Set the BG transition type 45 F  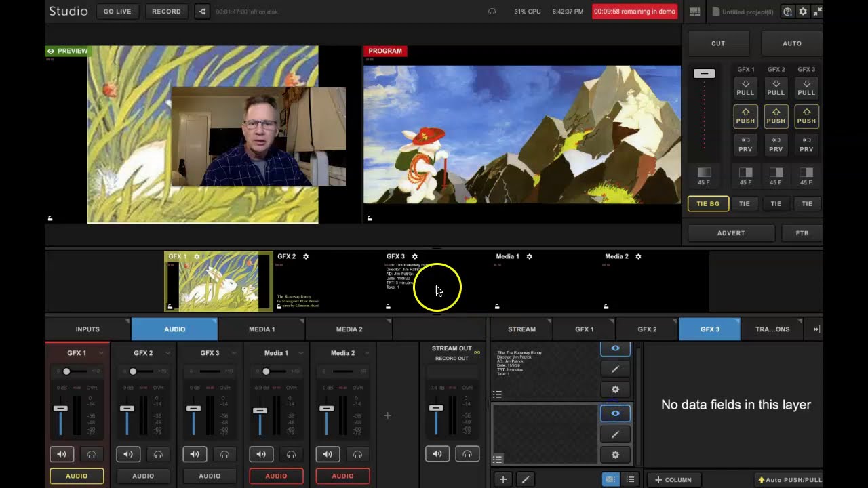704,176
